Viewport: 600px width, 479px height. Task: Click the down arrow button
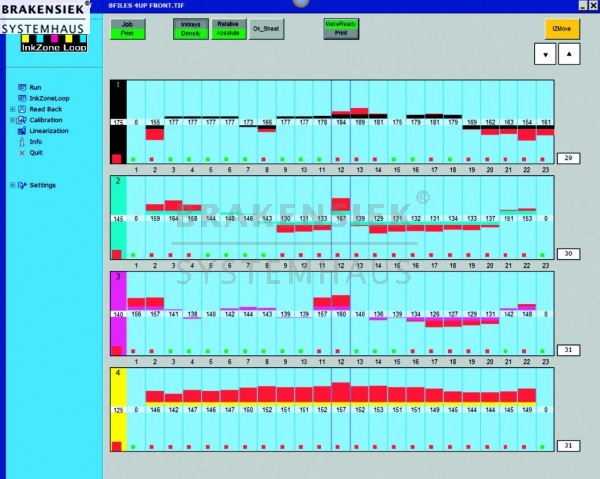pyautogui.click(x=545, y=54)
